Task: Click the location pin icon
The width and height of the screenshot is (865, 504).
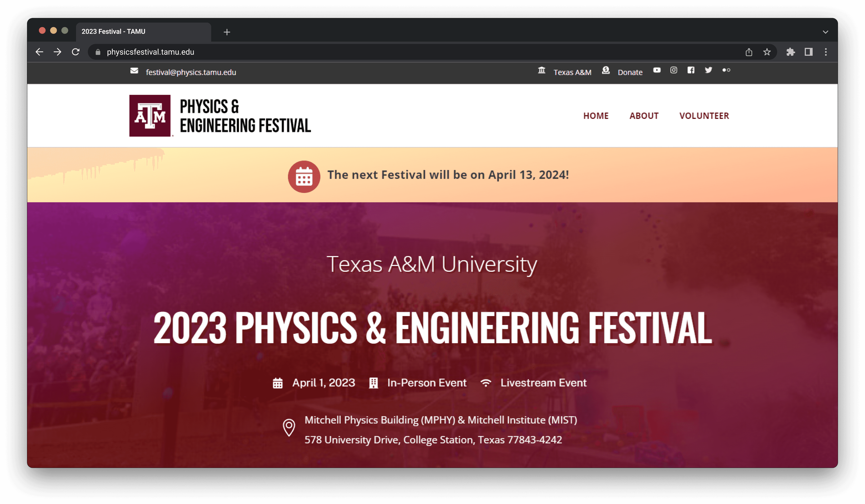Action: 289,428
